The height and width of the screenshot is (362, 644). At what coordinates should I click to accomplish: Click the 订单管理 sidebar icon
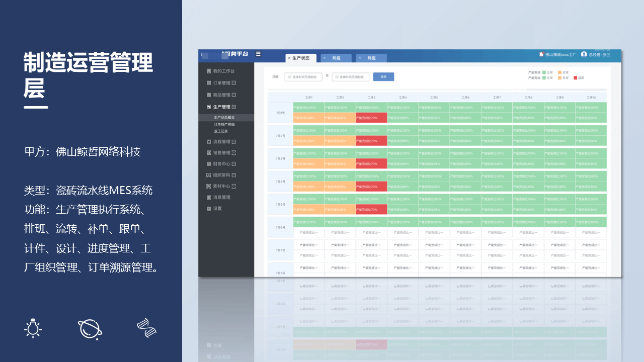209,83
